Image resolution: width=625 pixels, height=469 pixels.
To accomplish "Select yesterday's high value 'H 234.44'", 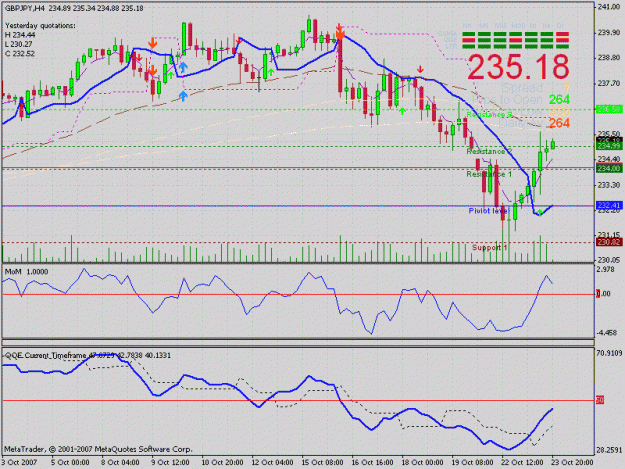I will point(20,35).
